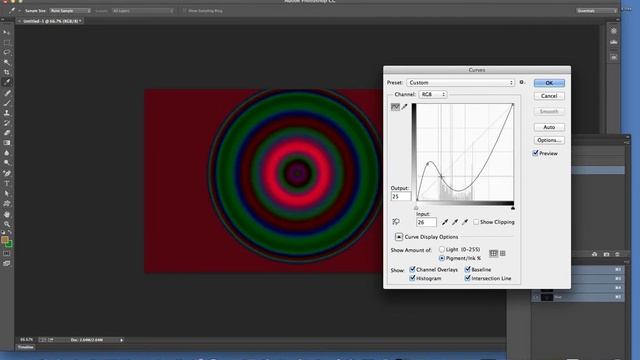Select the Gradient tool
Screen dimensions: 640x360
coord(7,143)
